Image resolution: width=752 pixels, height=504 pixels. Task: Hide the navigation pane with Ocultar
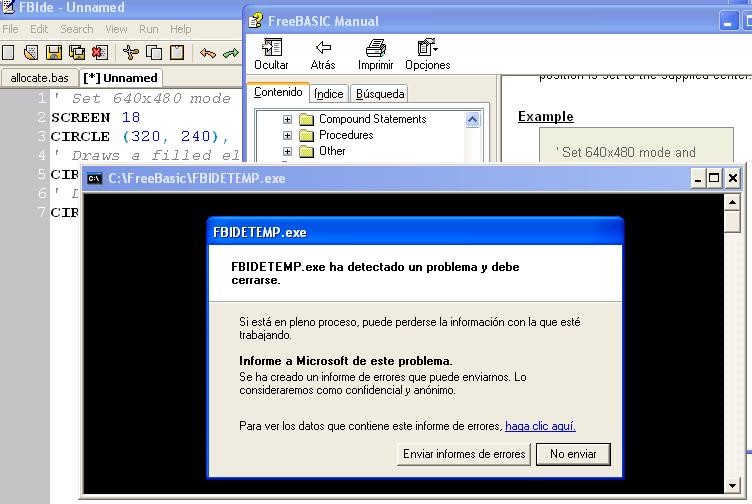tap(271, 54)
